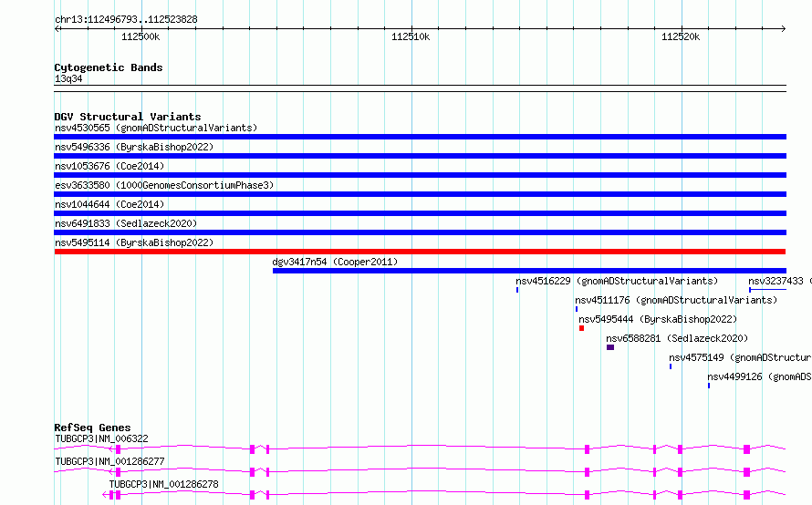Screen dimensions: 812x505
Task: Select variant label nsv4499126
Action: click(734, 376)
